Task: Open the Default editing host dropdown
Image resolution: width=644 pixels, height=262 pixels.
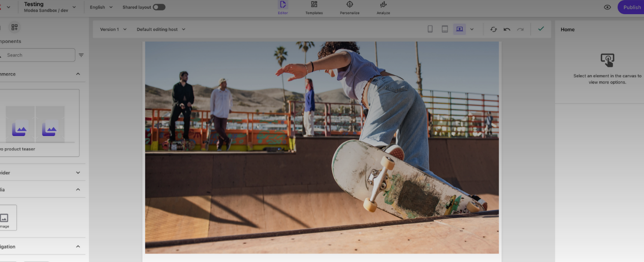Action: [x=161, y=29]
